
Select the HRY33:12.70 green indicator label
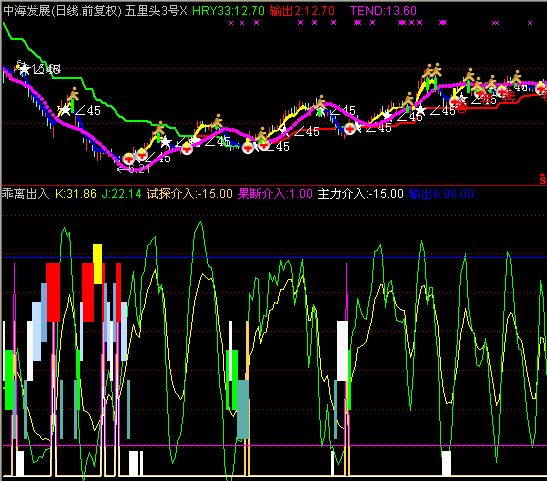click(x=228, y=11)
